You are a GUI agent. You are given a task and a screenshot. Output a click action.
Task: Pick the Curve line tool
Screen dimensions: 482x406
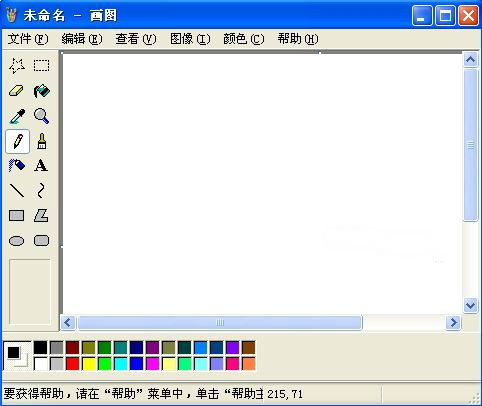[42, 191]
